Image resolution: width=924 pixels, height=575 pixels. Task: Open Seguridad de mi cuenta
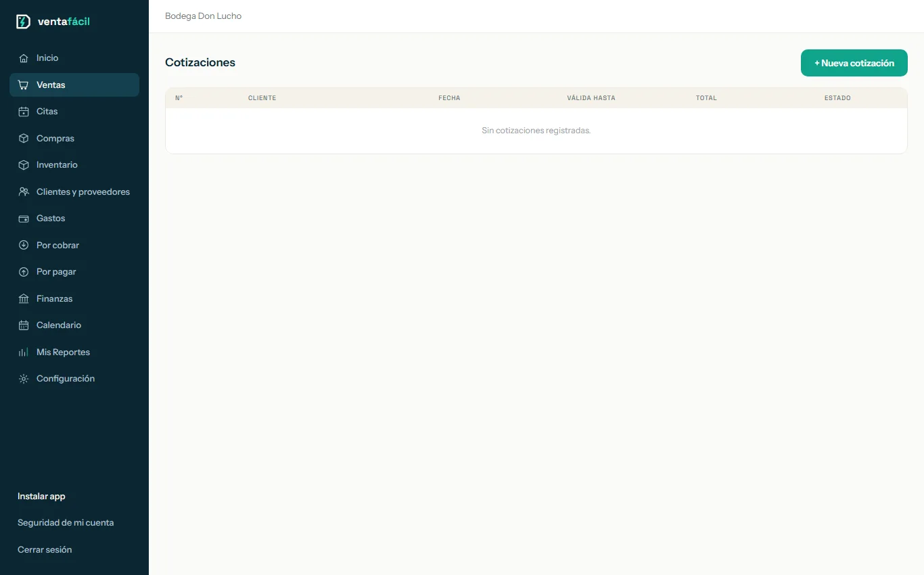pyautogui.click(x=66, y=523)
